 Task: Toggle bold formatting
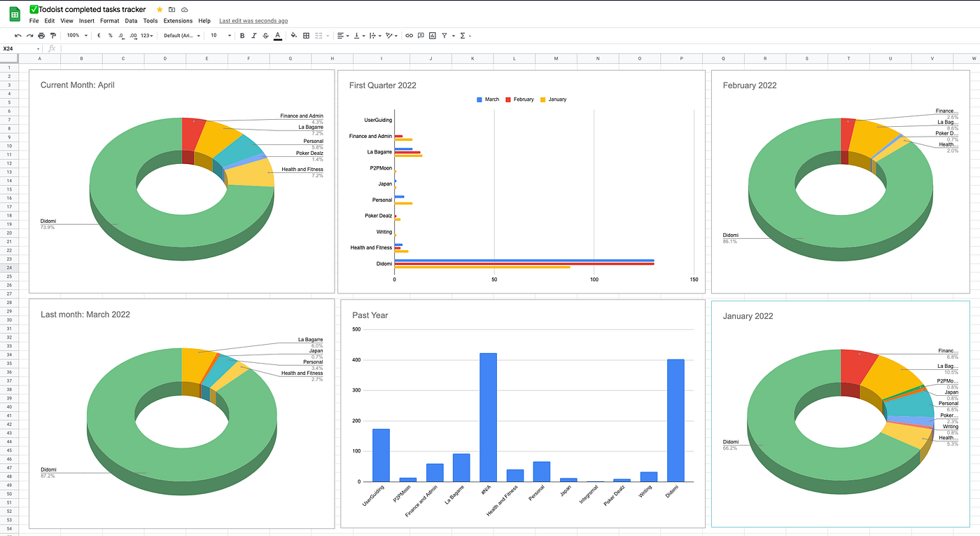coord(242,35)
